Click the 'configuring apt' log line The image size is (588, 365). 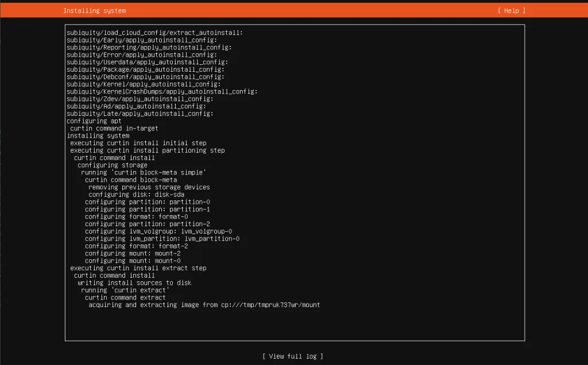(94, 121)
